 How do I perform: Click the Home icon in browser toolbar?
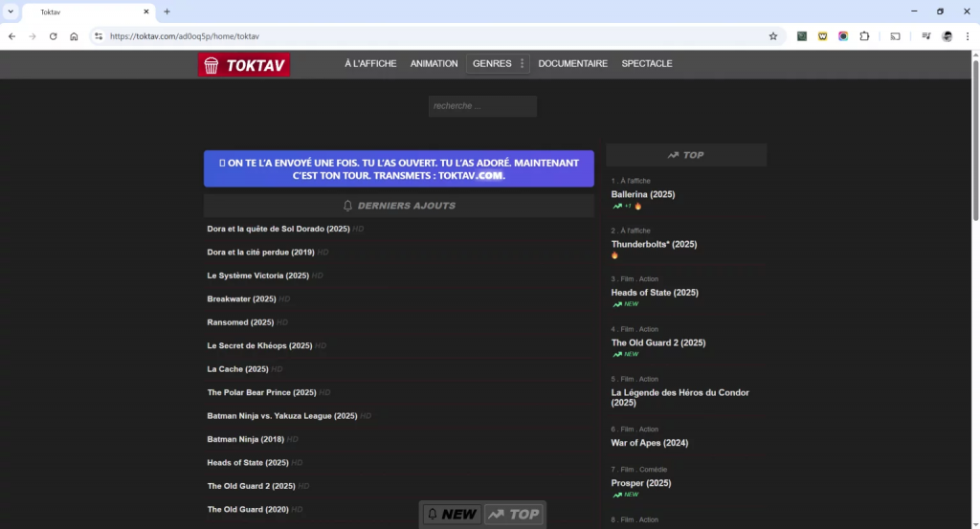(x=74, y=36)
